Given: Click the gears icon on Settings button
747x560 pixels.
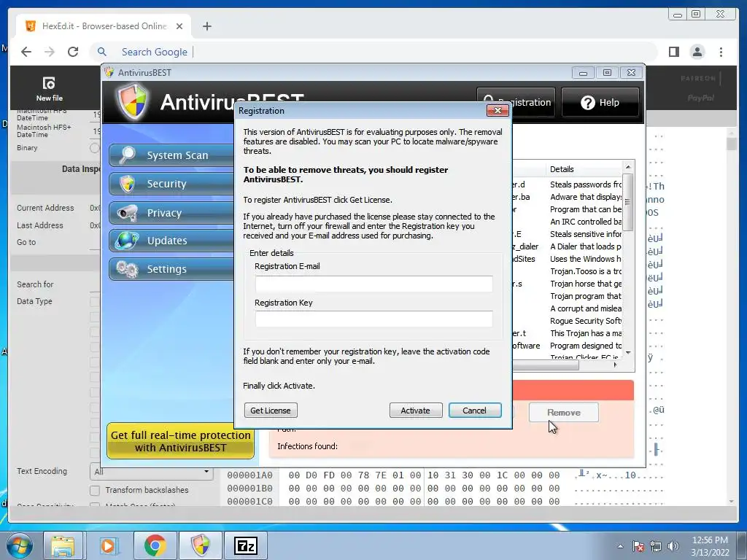Looking at the screenshot, I should point(127,269).
